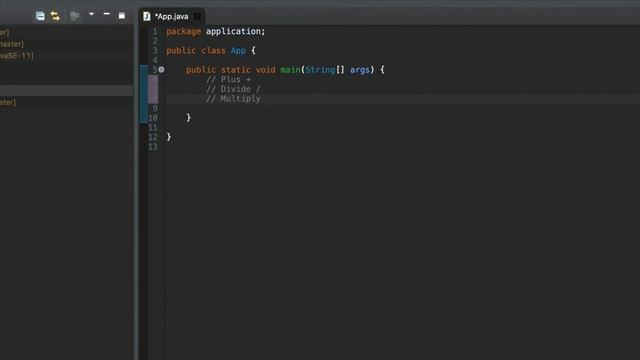Click the 'args' parameter name
The image size is (640, 360).
[x=360, y=70]
